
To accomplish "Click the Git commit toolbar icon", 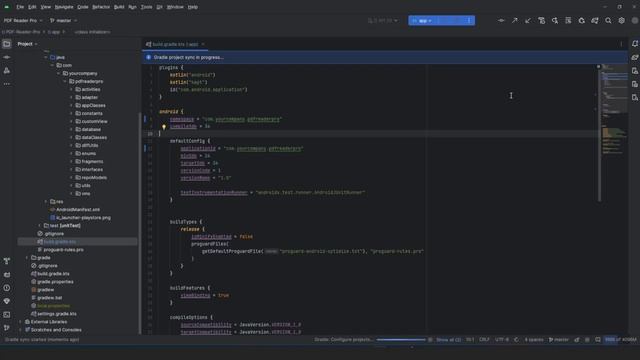I will tap(501, 20).
